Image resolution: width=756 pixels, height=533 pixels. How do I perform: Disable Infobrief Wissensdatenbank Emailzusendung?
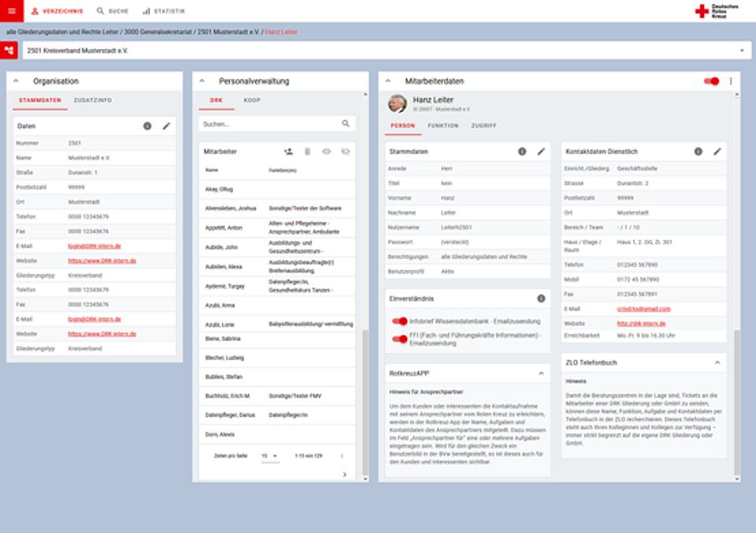[400, 321]
